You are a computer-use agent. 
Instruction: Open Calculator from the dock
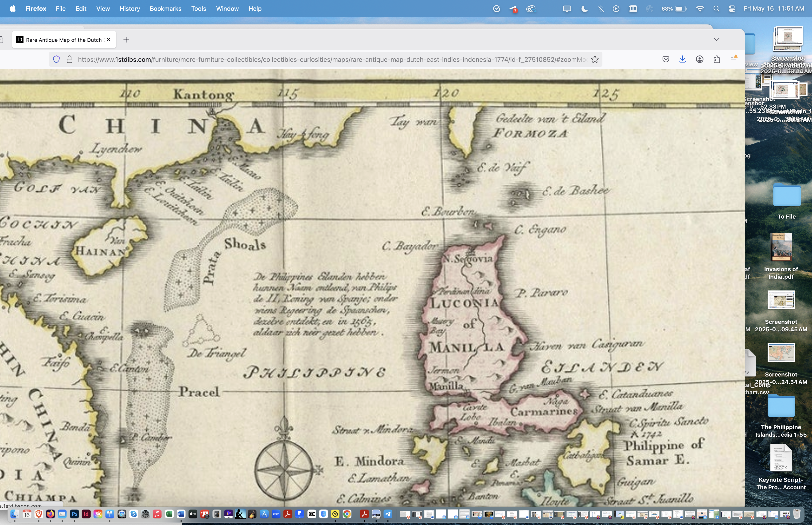coord(217,514)
